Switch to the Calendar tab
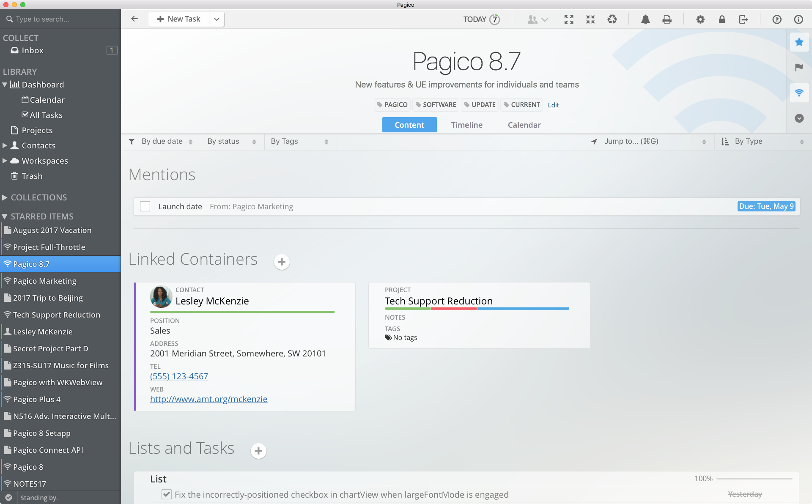Image resolution: width=812 pixels, height=504 pixels. point(524,125)
